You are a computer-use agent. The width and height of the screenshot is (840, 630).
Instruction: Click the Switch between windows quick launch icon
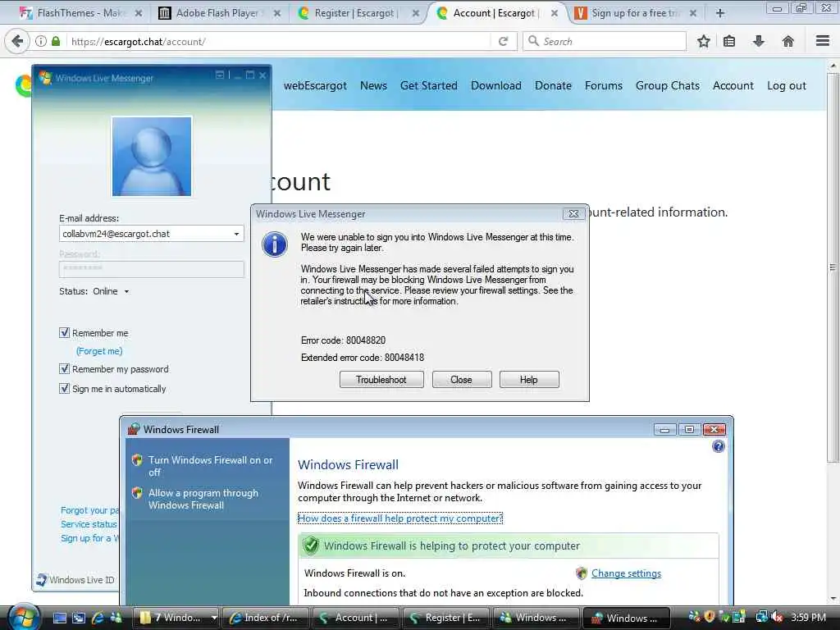tap(79, 618)
